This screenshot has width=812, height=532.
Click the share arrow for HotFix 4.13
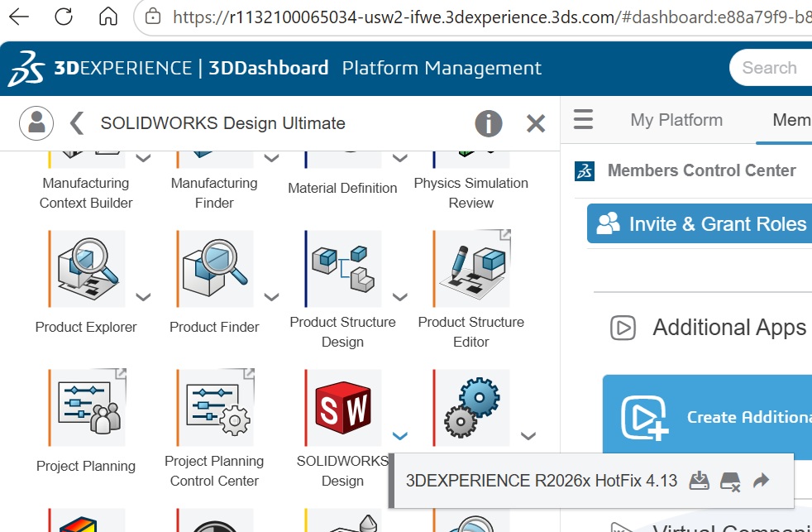click(762, 481)
